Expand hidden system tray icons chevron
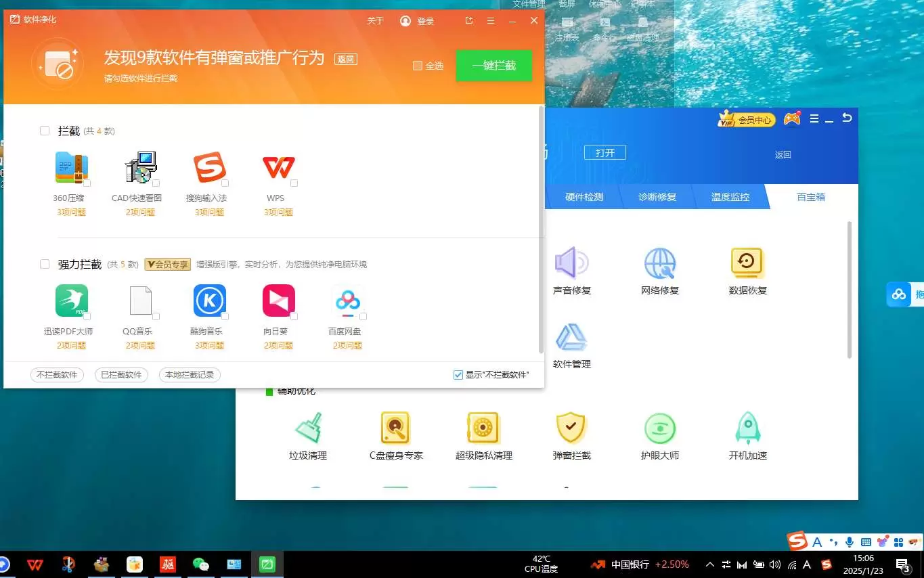 pyautogui.click(x=709, y=564)
